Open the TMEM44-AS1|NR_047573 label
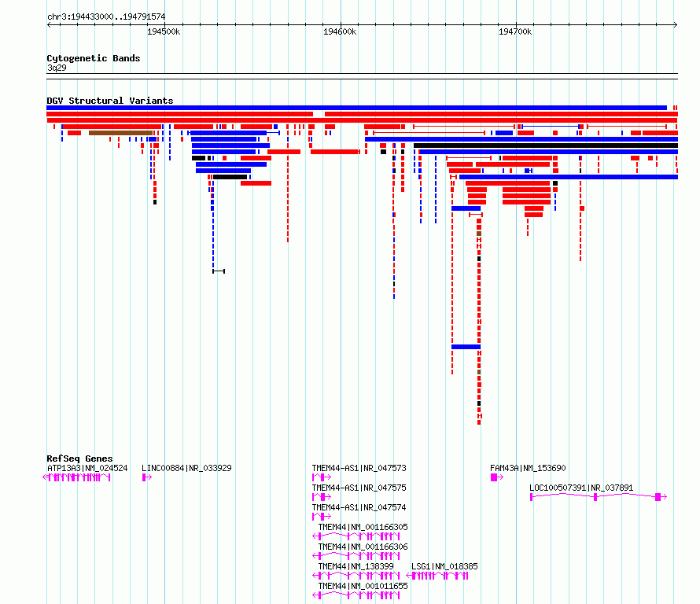This screenshot has width=700, height=604. [359, 468]
